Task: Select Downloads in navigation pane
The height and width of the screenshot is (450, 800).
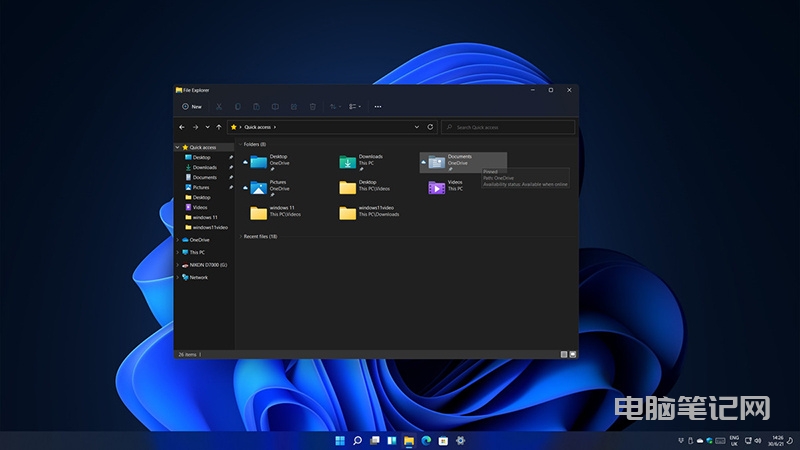Action: [x=204, y=167]
